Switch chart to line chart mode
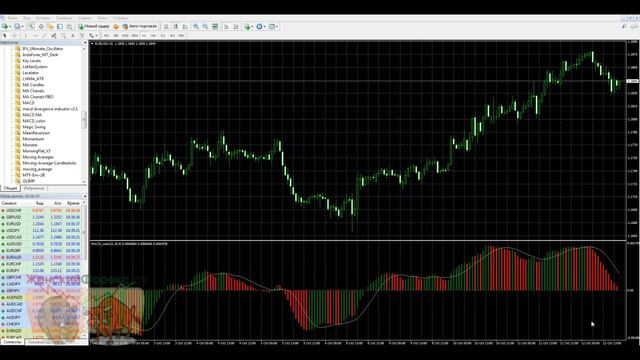640x360 pixels. tap(185, 27)
